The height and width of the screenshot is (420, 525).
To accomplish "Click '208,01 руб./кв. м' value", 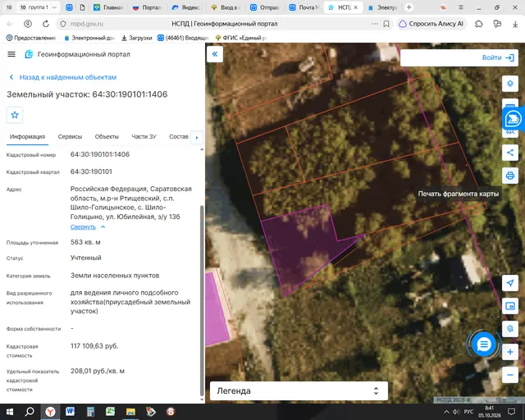I will pyautogui.click(x=98, y=371).
